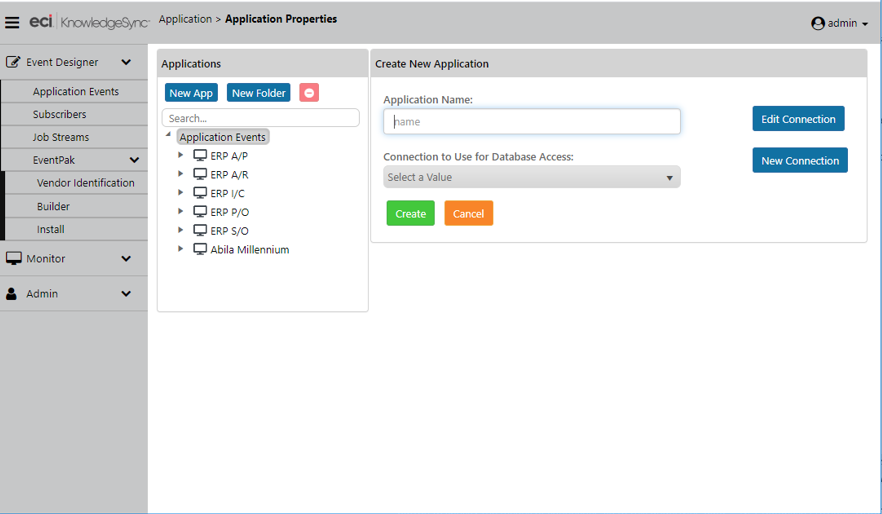Select ERP S/O in the tree
Viewport: 882px width, 514px height.
click(230, 231)
